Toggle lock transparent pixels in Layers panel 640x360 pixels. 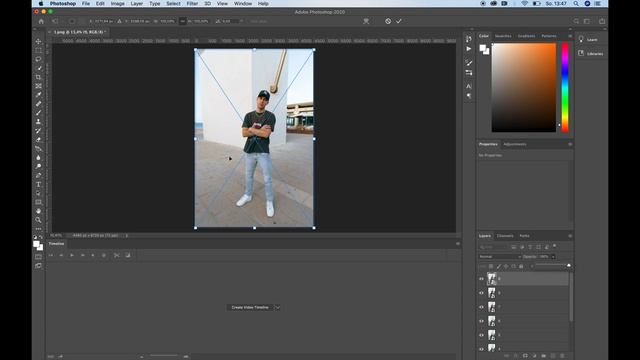(x=491, y=267)
